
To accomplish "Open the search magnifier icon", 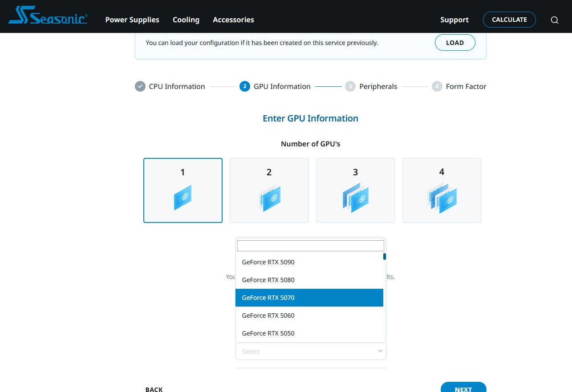I will tap(554, 20).
